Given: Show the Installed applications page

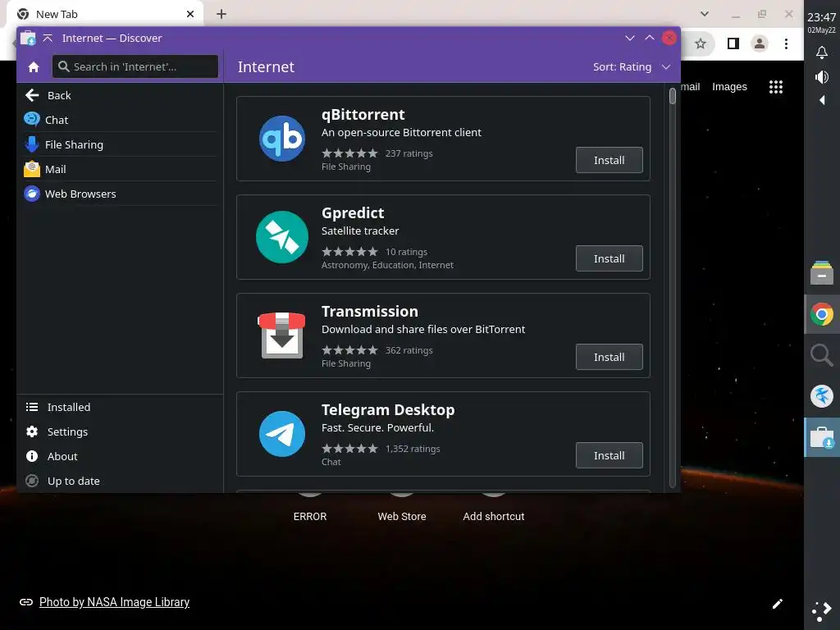Looking at the screenshot, I should click(121, 407).
